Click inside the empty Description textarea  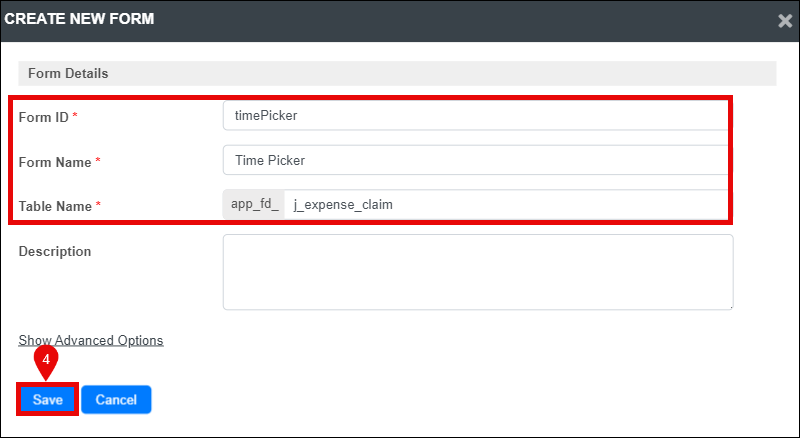click(478, 272)
